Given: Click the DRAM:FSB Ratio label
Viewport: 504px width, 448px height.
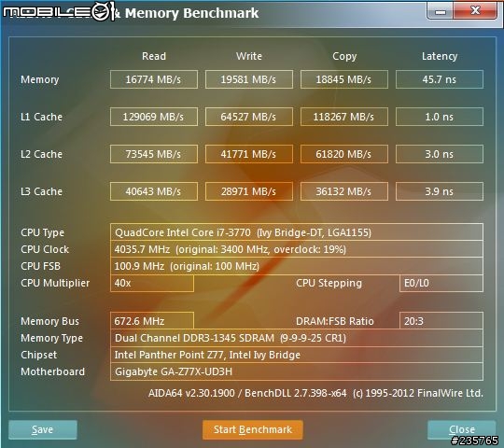Looking at the screenshot, I should (335, 321).
